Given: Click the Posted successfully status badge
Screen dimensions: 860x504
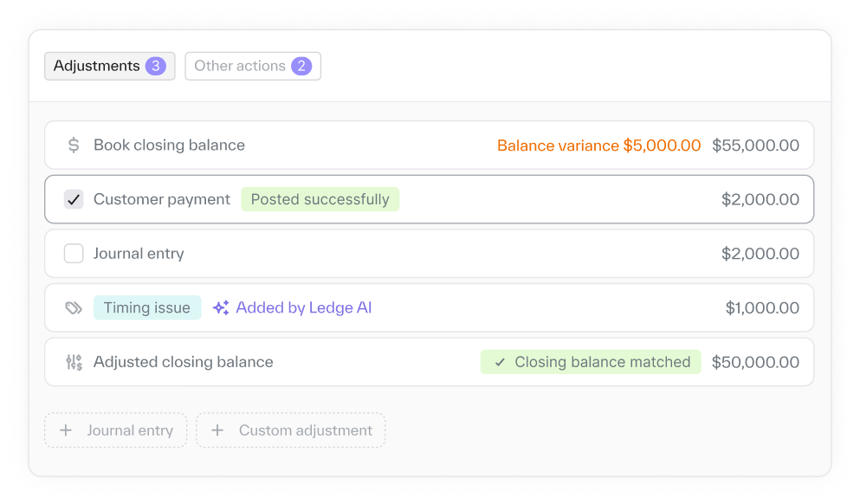Looking at the screenshot, I should coord(320,200).
